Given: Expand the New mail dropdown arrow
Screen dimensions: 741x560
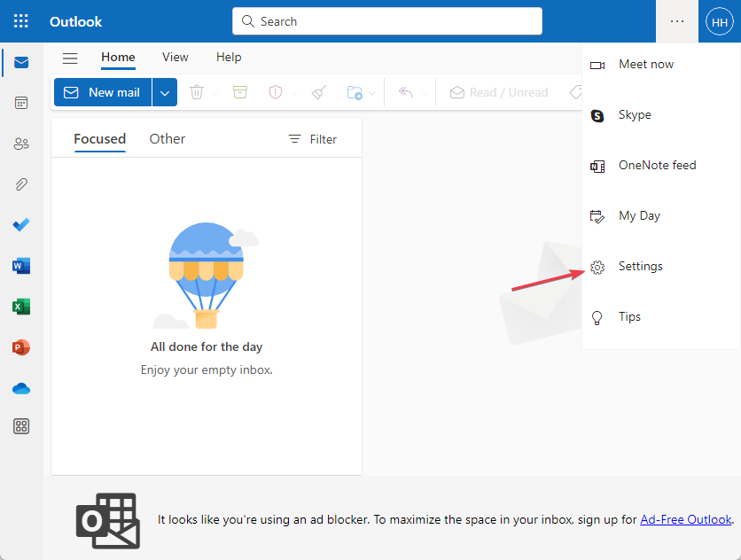Looking at the screenshot, I should pos(165,92).
